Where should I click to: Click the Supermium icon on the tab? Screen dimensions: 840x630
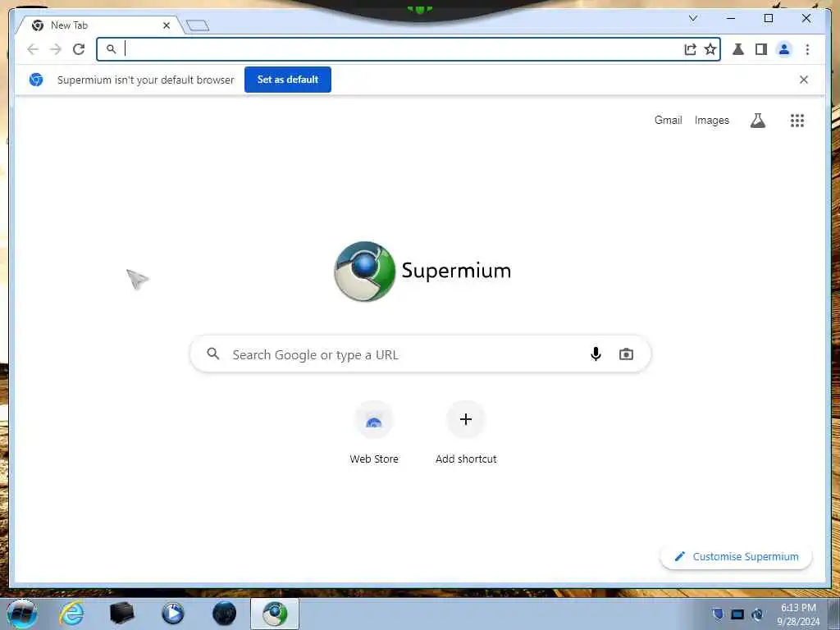[x=38, y=25]
